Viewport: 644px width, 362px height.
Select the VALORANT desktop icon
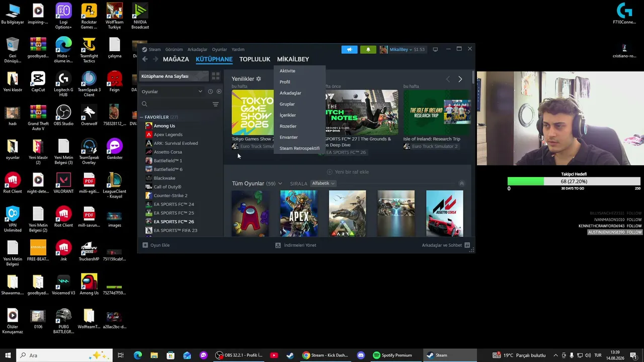[63, 183]
